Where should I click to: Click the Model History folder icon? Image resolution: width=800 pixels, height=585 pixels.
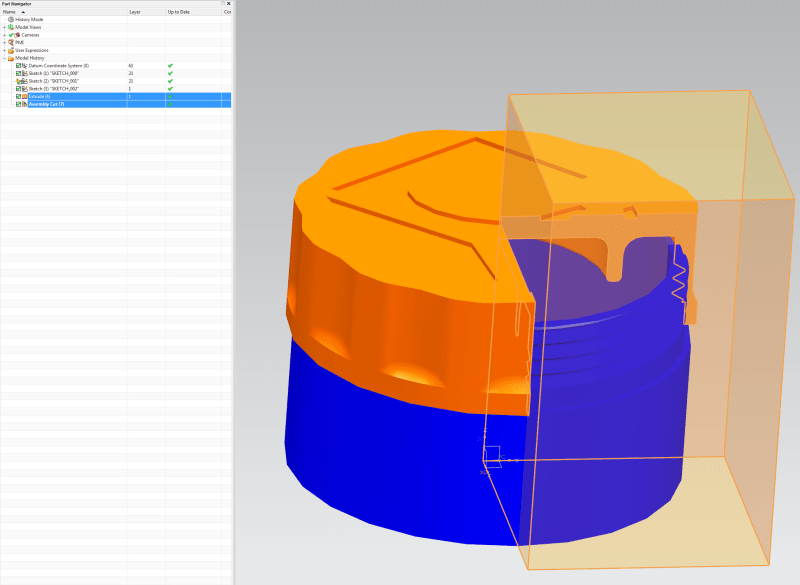(11, 58)
